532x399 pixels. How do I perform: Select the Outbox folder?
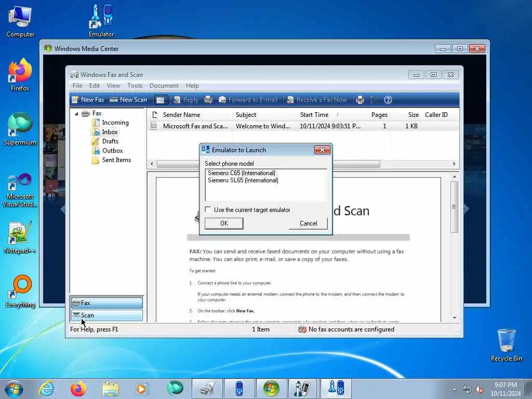click(107, 151)
